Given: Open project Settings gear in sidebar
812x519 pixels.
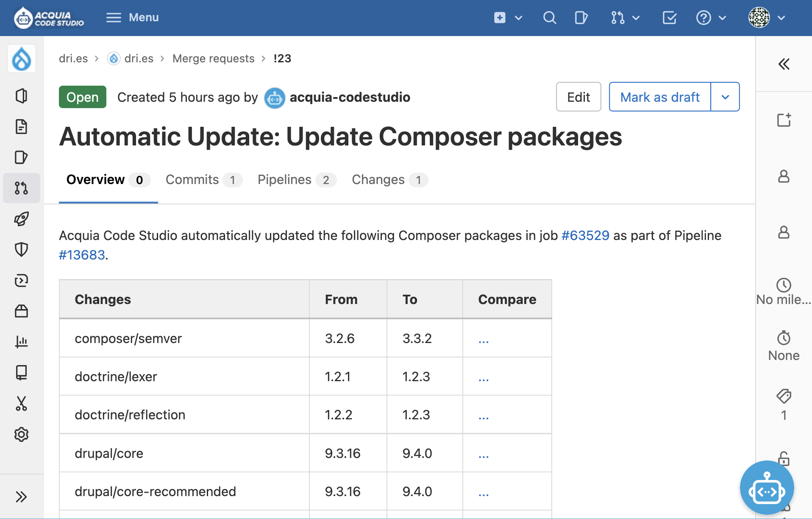Looking at the screenshot, I should [x=21, y=434].
